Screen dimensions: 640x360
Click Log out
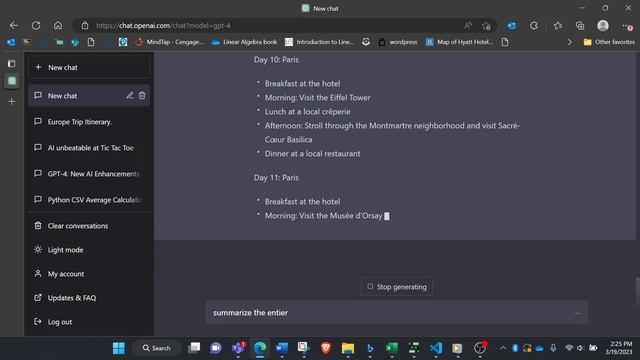89,322
